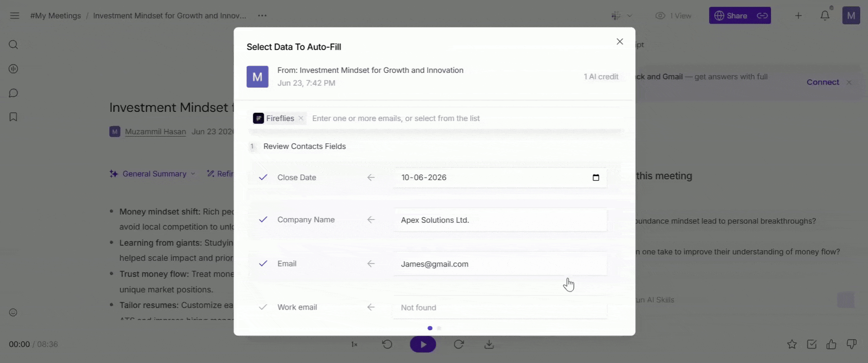Image resolution: width=868 pixels, height=363 pixels.
Task: Go to the #My Meetings breadcrumb
Action: click(56, 16)
